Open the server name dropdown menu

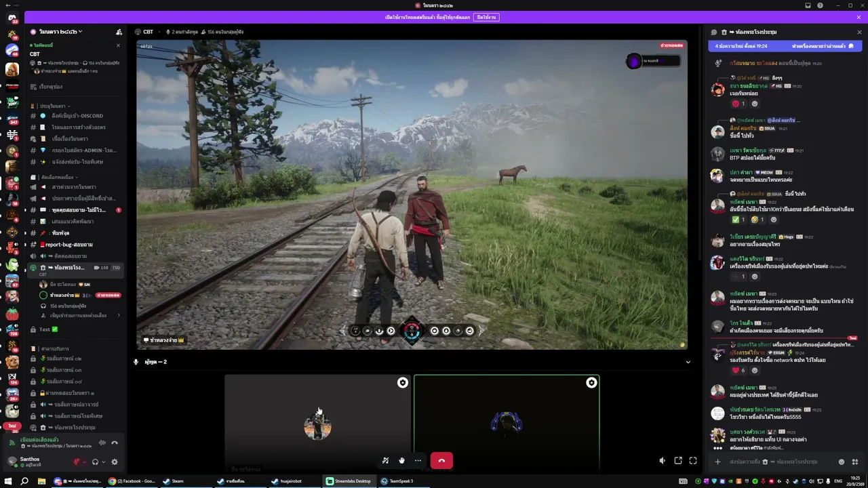click(60, 32)
